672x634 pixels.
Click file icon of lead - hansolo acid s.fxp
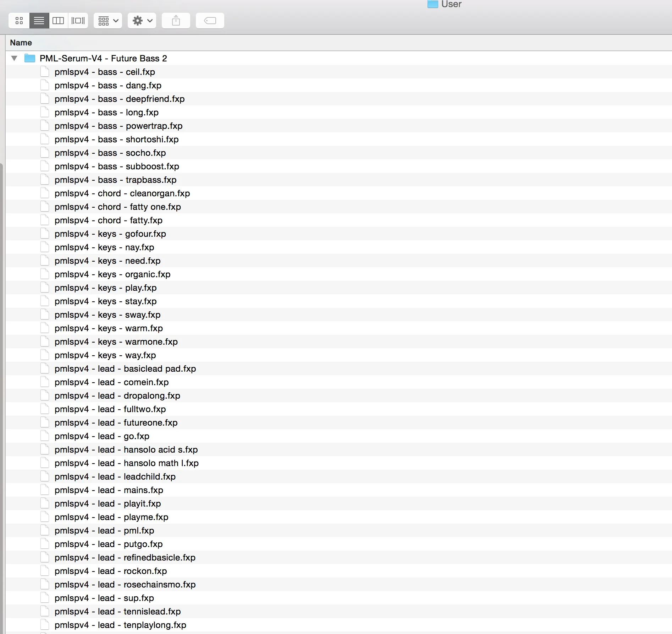[45, 449]
